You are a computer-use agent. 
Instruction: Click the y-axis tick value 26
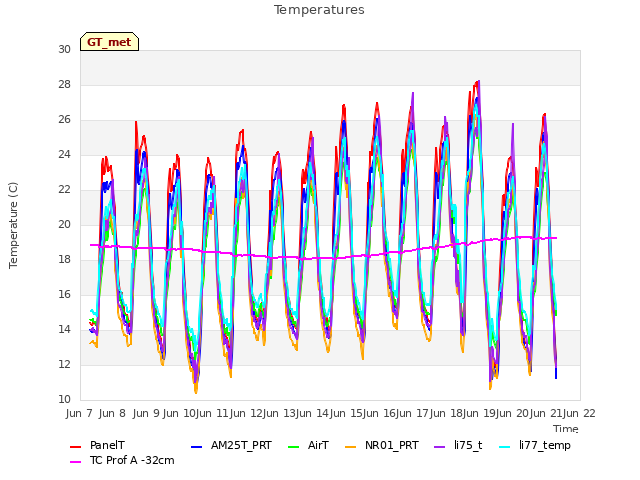pyautogui.click(x=64, y=120)
